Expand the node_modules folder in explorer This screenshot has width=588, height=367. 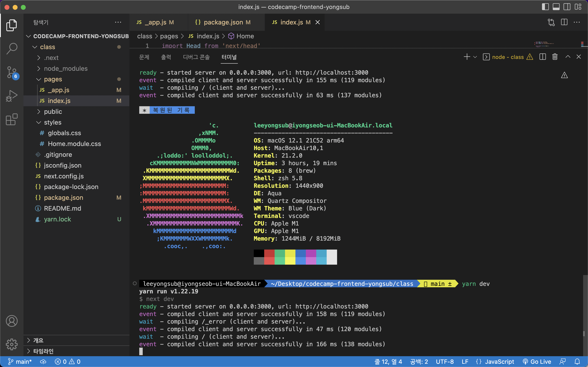pos(66,68)
